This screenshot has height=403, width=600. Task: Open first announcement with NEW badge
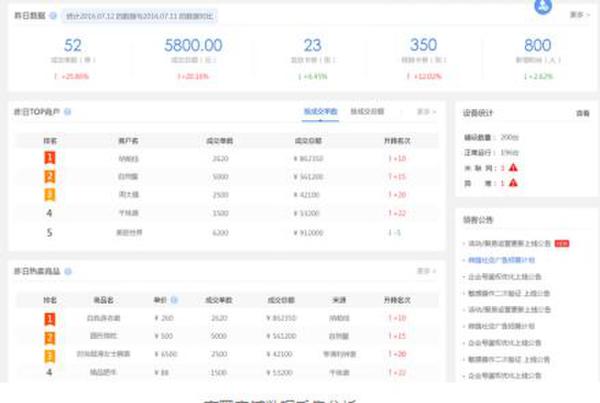pyautogui.click(x=508, y=243)
